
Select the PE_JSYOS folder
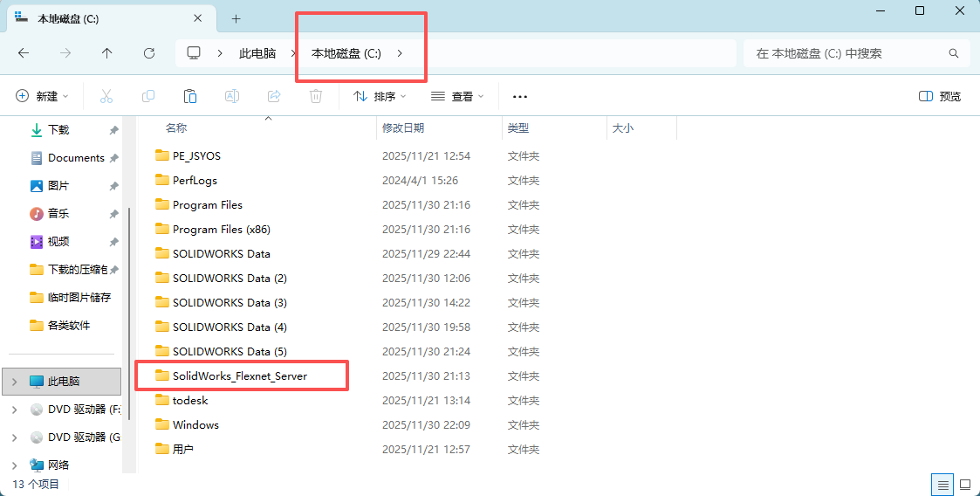pyautogui.click(x=196, y=155)
